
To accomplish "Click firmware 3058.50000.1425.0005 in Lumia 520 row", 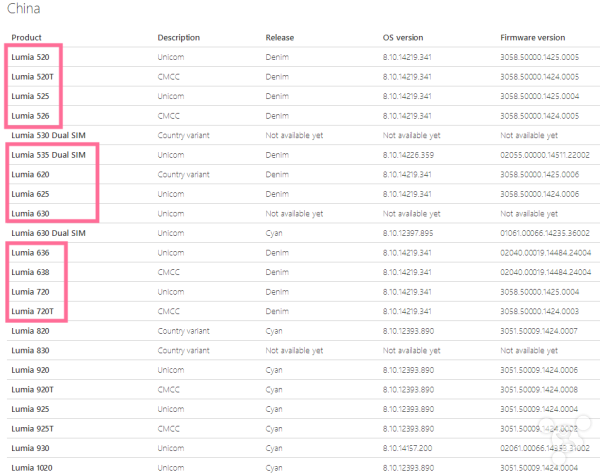I will coord(540,57).
